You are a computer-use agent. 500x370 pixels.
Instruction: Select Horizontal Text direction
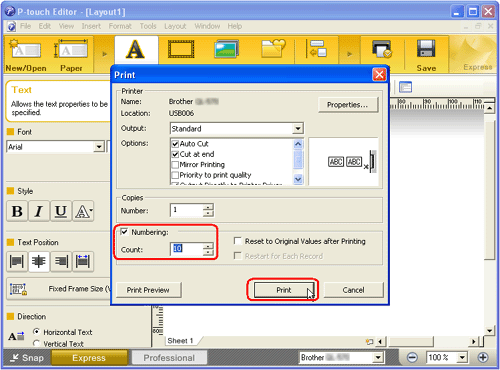(x=37, y=332)
